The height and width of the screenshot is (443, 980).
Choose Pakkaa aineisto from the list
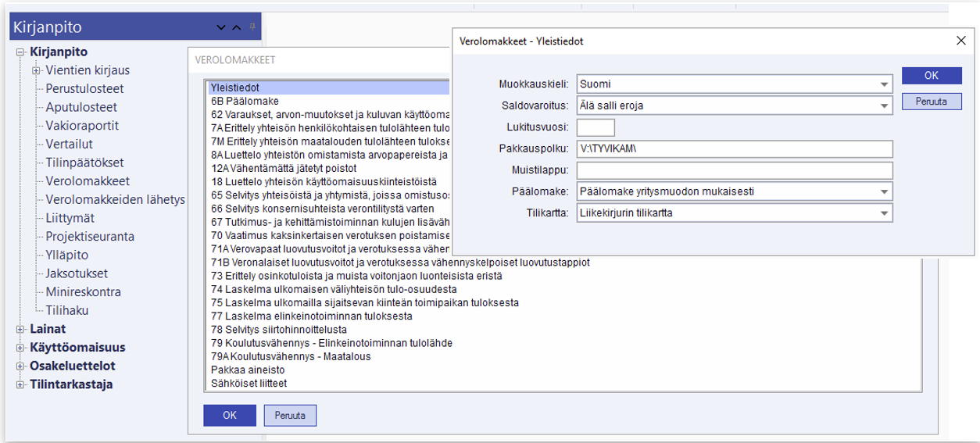247,369
